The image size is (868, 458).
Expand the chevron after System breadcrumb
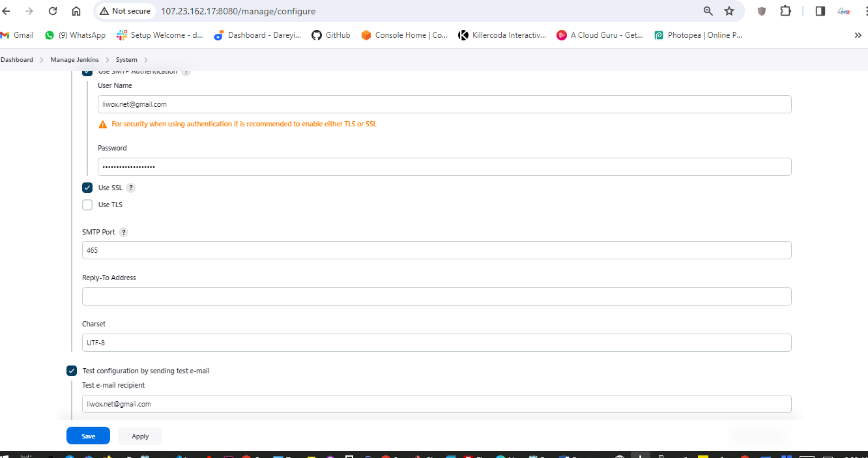click(146, 60)
